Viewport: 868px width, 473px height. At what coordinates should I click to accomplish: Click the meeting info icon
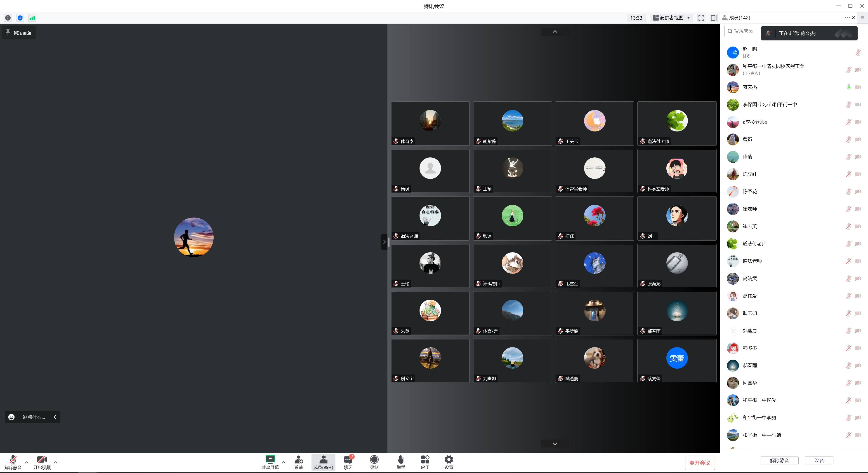pyautogui.click(x=8, y=18)
